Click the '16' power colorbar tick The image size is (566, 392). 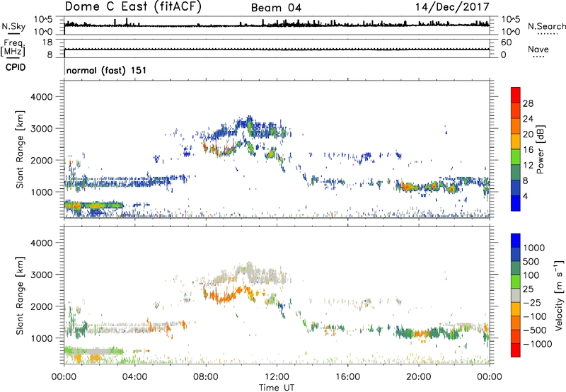point(528,150)
